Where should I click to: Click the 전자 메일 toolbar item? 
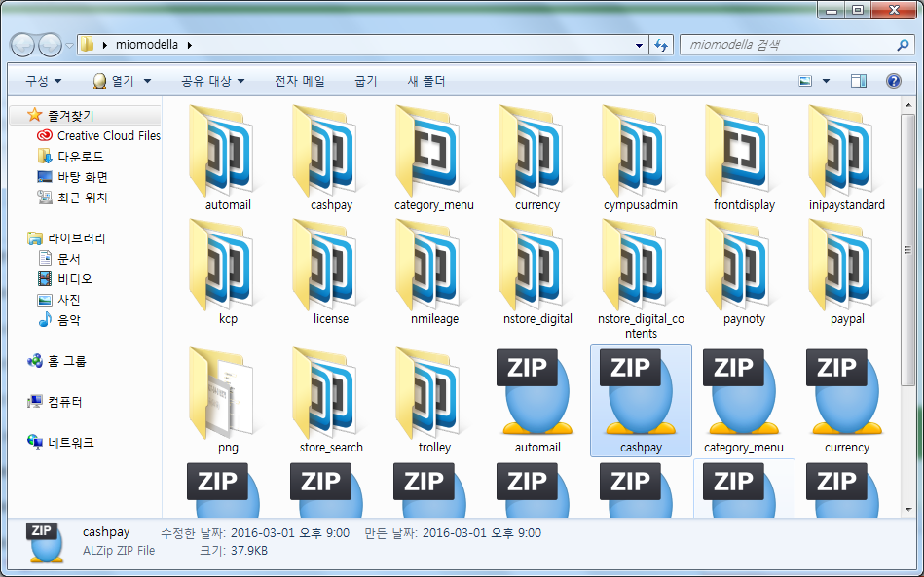[x=300, y=81]
